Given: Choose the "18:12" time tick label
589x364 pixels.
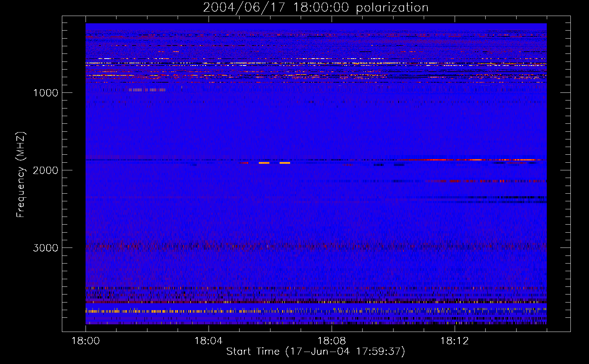Looking at the screenshot, I should [455, 341].
